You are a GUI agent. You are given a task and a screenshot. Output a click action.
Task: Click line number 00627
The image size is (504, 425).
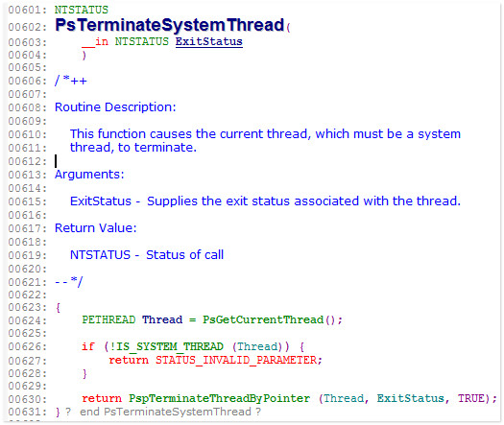point(27,361)
